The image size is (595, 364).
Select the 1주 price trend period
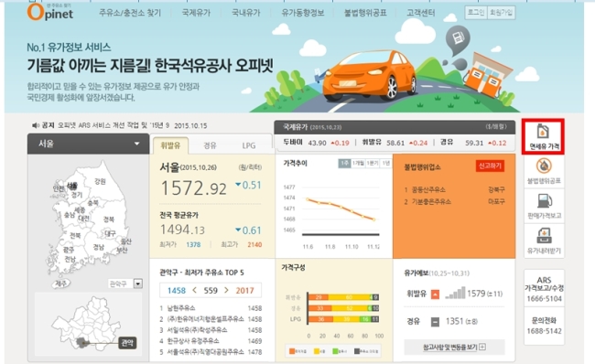344,163
